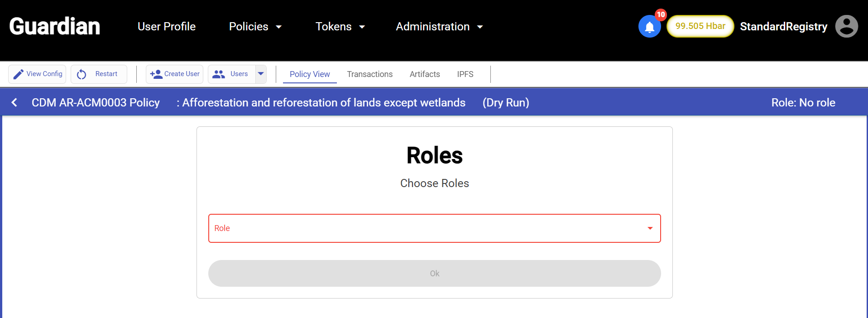Select the Policy View tab
This screenshot has width=868, height=318.
tap(310, 74)
